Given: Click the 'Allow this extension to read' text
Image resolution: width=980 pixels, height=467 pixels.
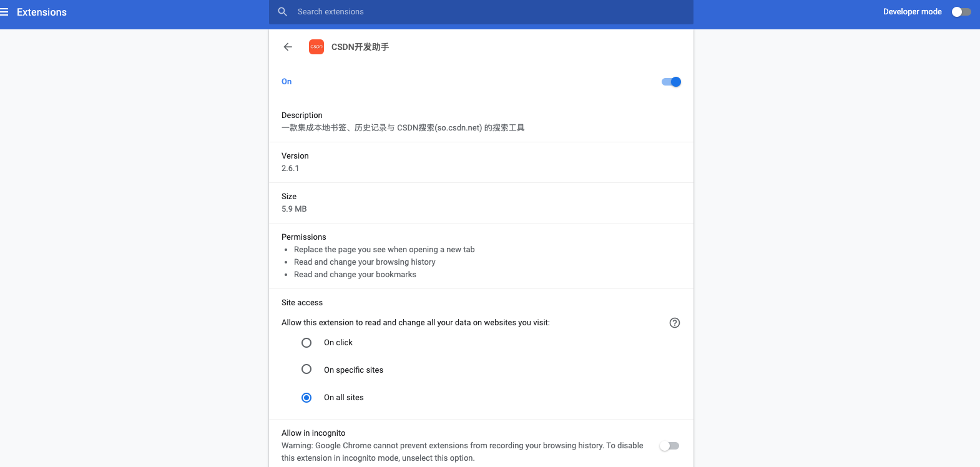Looking at the screenshot, I should click(x=416, y=323).
